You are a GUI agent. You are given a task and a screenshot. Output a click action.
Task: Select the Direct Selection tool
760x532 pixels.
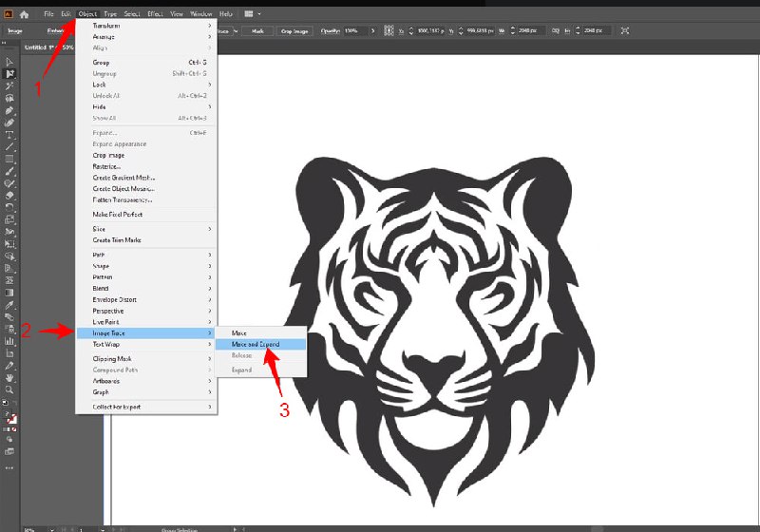coord(9,74)
